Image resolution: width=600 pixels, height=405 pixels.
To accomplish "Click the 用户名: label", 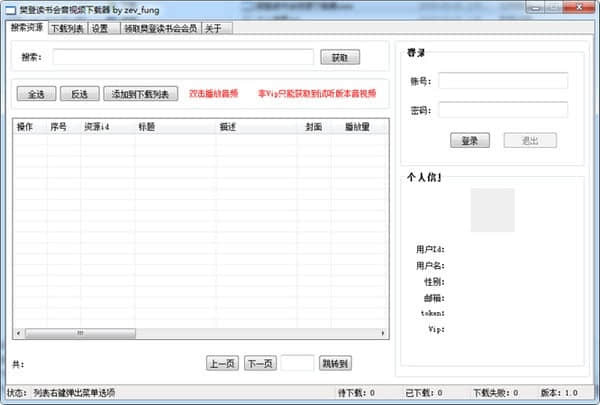I will (430, 265).
